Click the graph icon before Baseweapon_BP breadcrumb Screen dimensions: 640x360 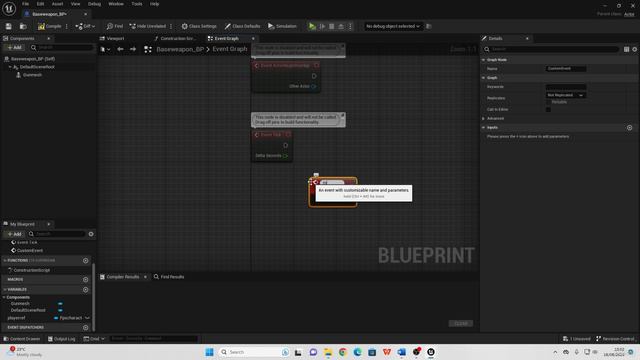pos(148,49)
